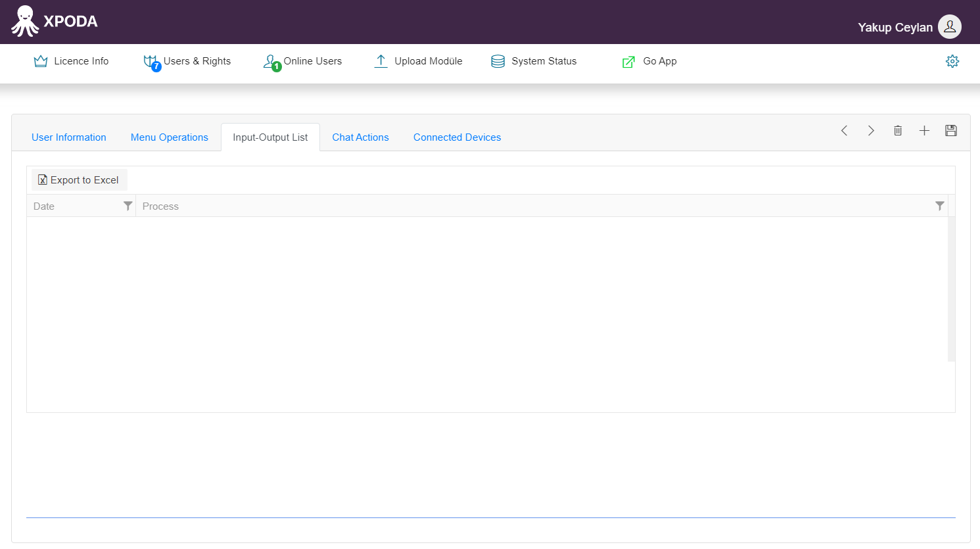Click the Online Users person icon
This screenshot has height=549, width=980.
(x=271, y=62)
